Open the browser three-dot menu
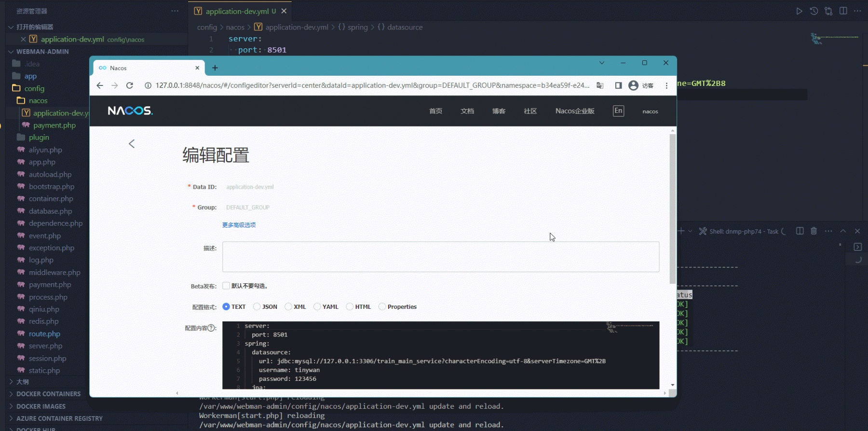This screenshot has width=868, height=431. pyautogui.click(x=666, y=85)
